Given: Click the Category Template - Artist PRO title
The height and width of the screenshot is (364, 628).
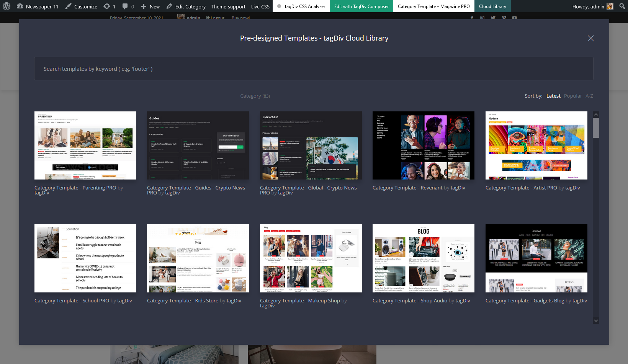Looking at the screenshot, I should coord(521,188).
